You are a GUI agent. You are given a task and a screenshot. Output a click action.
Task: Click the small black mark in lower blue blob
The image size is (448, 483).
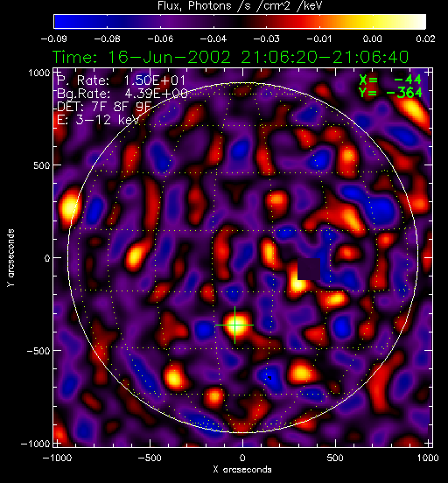[x=269, y=378]
